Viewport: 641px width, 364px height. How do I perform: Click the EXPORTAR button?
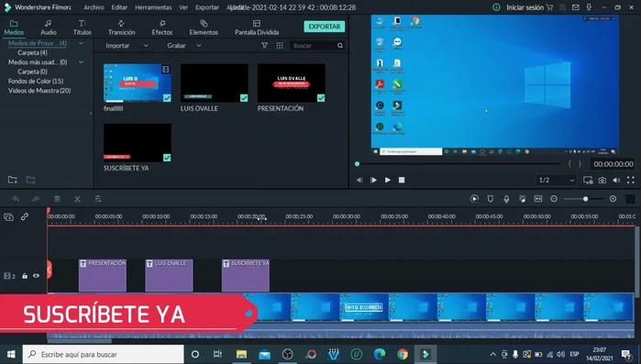[x=325, y=27]
